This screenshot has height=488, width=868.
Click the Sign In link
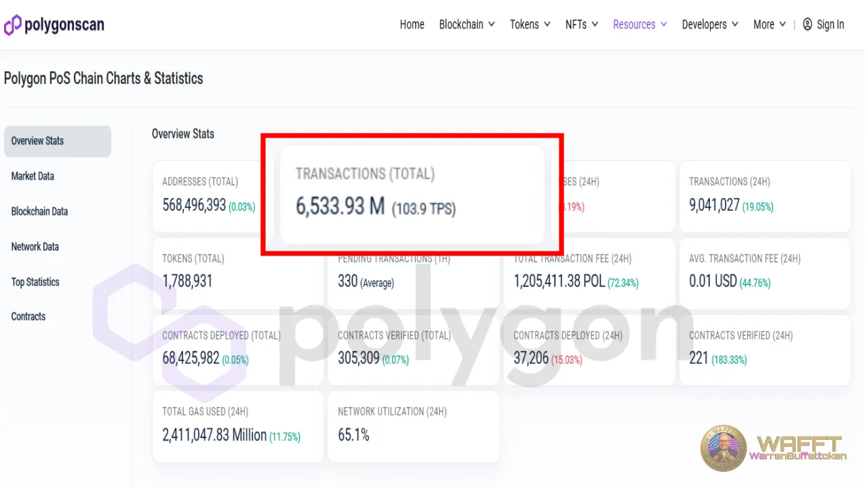(830, 24)
